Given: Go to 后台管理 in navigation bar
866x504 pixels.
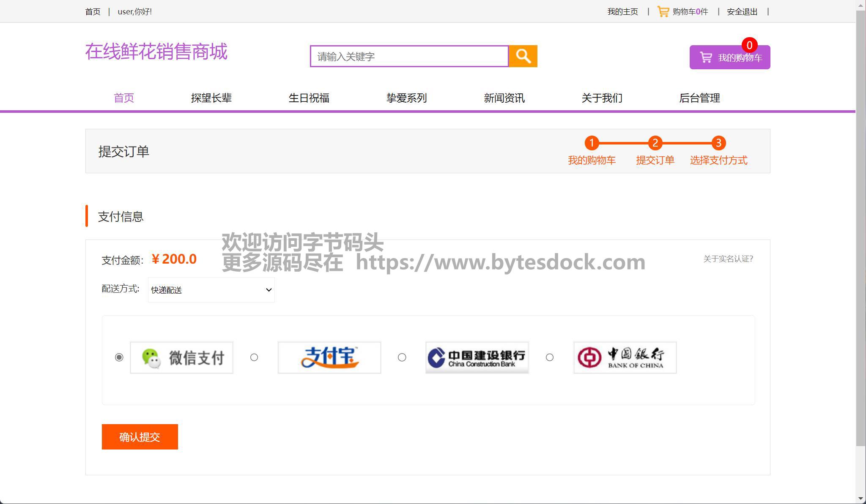Looking at the screenshot, I should pos(699,98).
